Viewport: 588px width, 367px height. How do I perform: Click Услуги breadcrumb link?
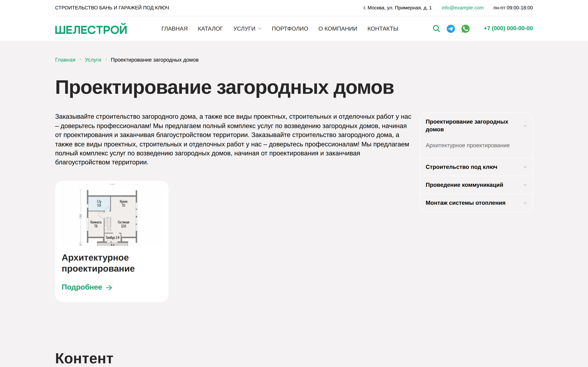pos(93,60)
